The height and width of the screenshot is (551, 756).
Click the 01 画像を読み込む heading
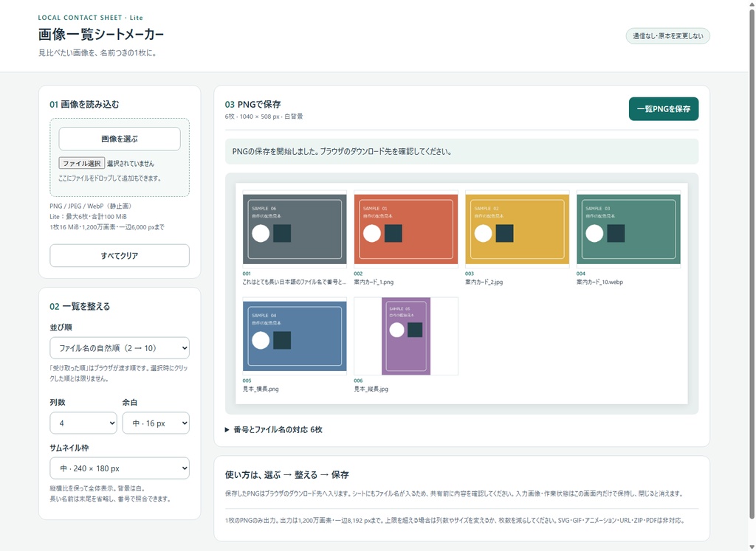point(84,105)
